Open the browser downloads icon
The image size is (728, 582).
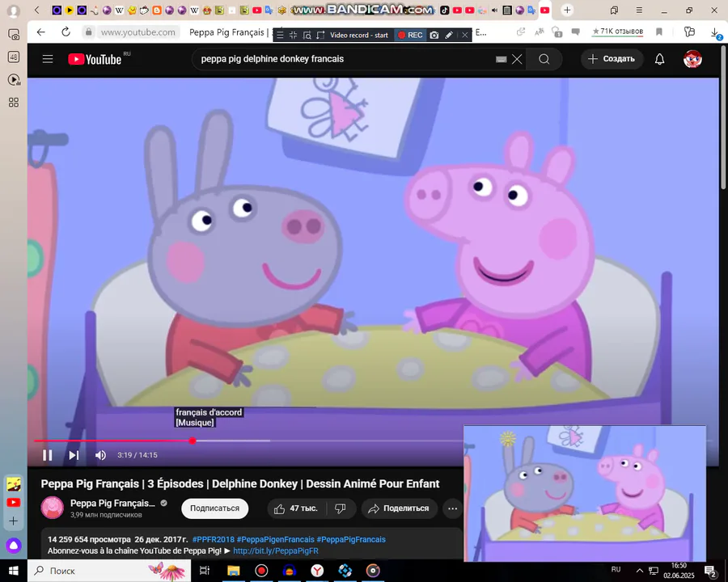[716, 32]
